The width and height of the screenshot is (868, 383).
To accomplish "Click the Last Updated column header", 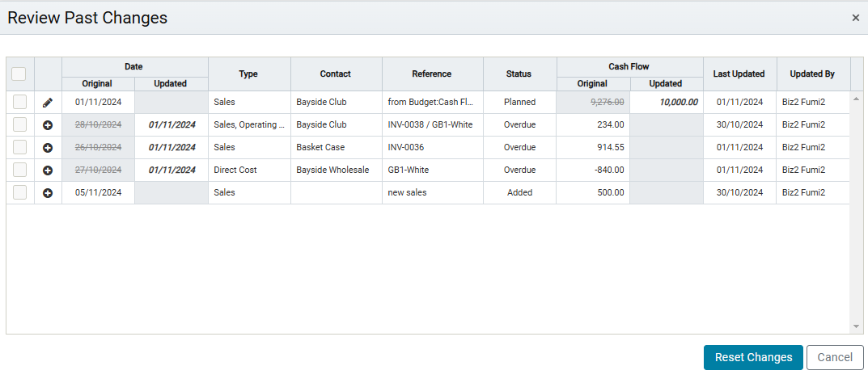I will point(739,74).
